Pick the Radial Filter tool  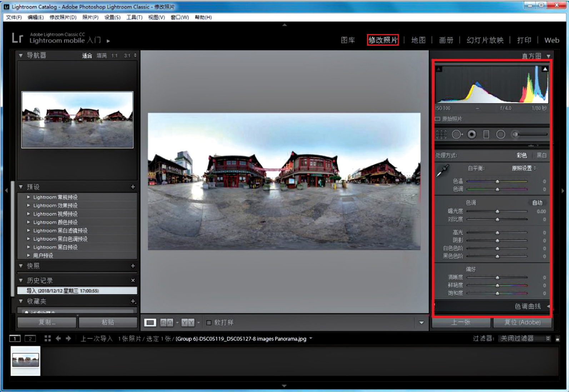[x=501, y=134]
